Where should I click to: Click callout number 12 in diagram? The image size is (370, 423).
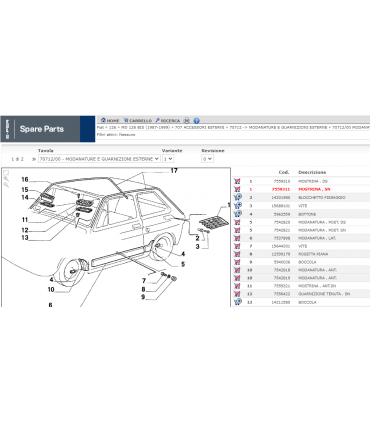pos(25,230)
